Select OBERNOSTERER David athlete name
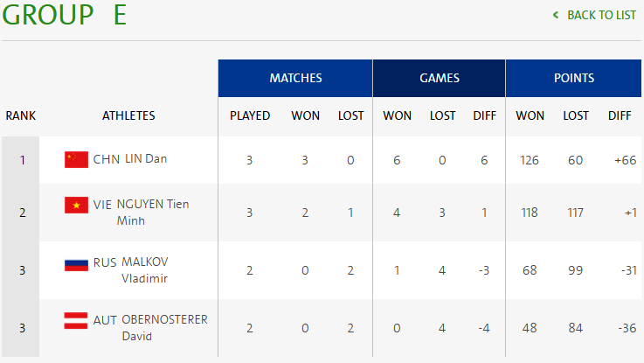Image resolution: width=644 pixels, height=363 pixels. [x=163, y=327]
